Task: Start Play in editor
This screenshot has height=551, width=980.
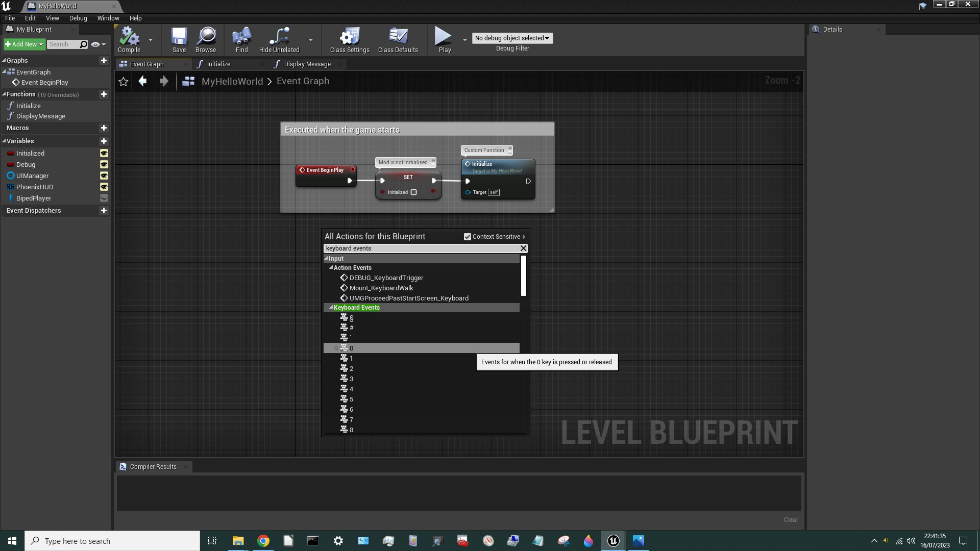Action: 445,40
